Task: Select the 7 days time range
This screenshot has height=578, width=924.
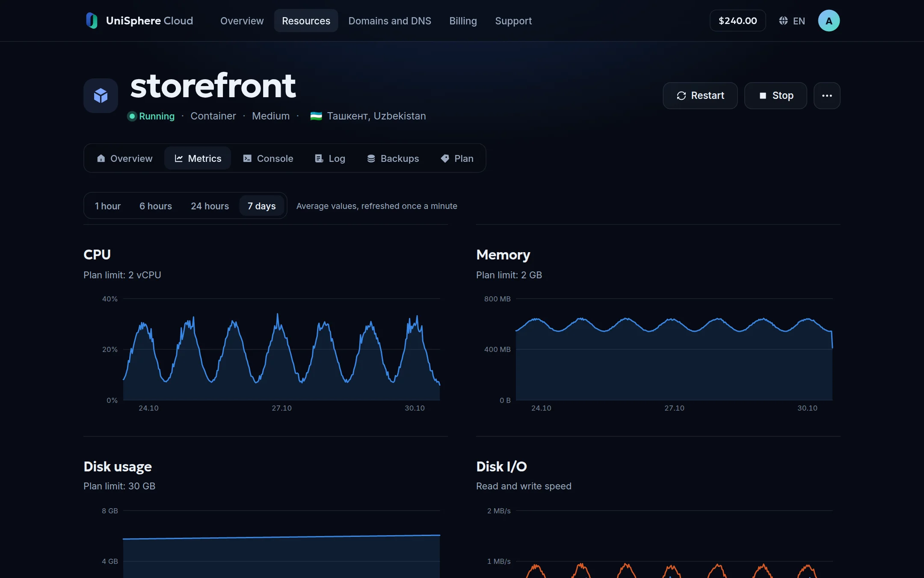Action: [x=261, y=206]
